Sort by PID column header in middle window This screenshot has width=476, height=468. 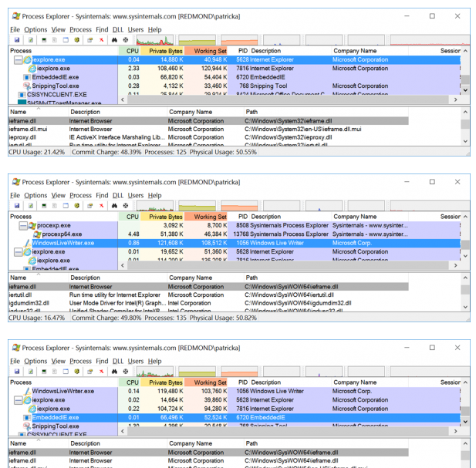click(238, 217)
